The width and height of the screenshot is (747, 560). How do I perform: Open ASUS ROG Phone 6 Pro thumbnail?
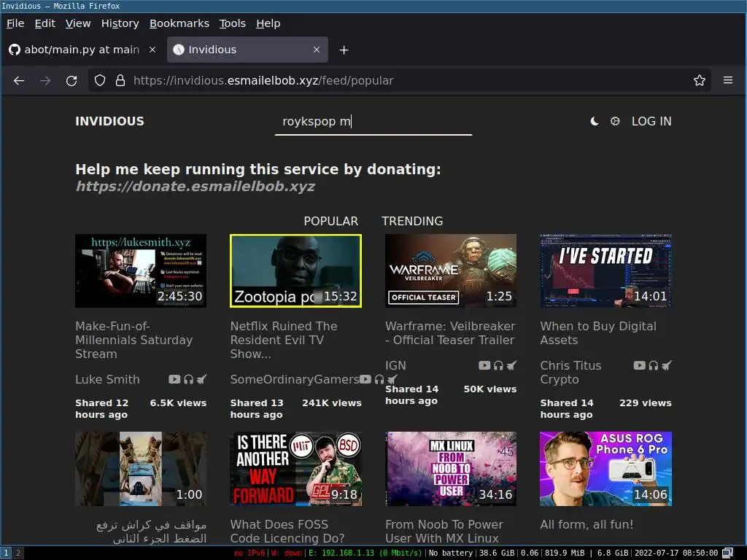(606, 469)
